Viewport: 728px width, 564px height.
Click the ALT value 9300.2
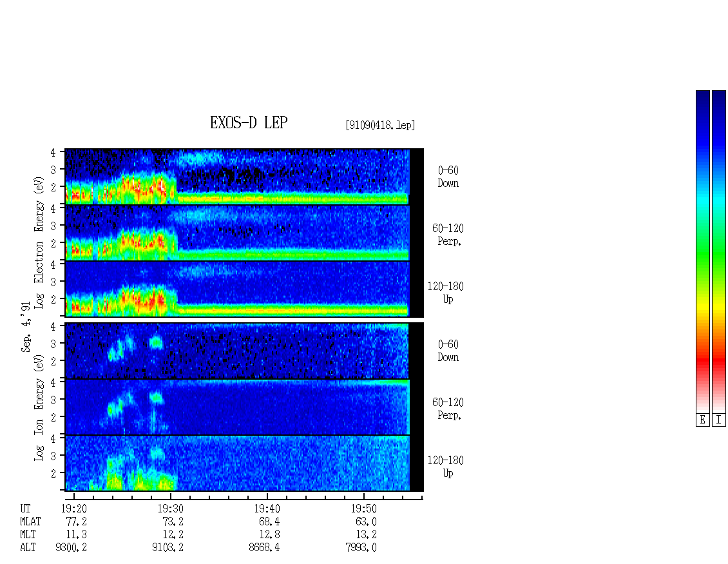(71, 548)
